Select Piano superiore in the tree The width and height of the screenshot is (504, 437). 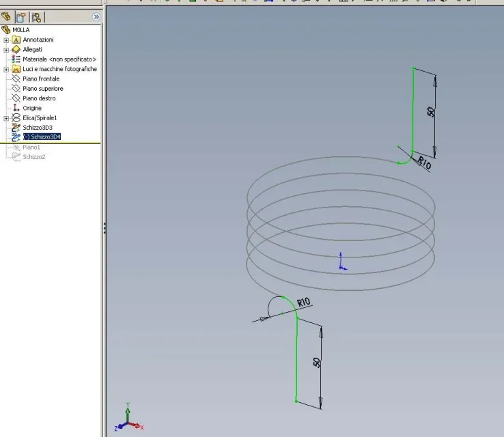tap(43, 88)
